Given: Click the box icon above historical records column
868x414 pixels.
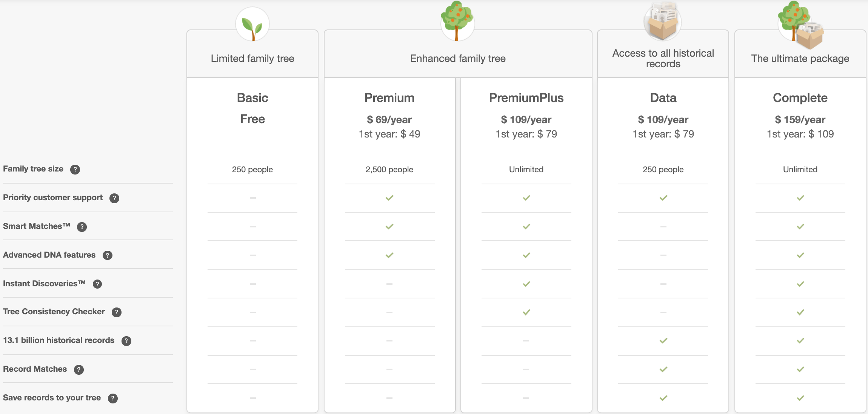Looking at the screenshot, I should point(662,22).
